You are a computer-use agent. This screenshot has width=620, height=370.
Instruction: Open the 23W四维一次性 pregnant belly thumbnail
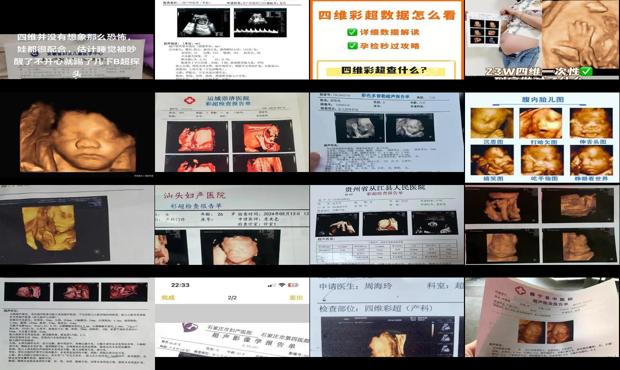(x=542, y=40)
